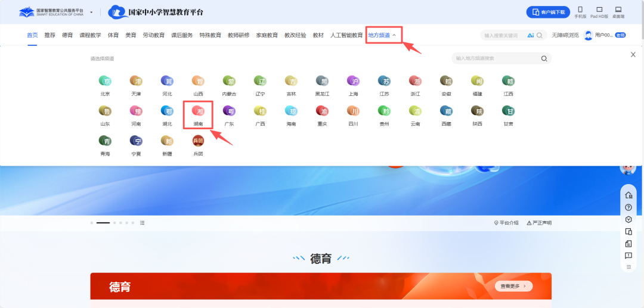Choose the Xinjiang (新疆) channel icon
Image resolution: width=644 pixels, height=308 pixels.
pyautogui.click(x=167, y=141)
